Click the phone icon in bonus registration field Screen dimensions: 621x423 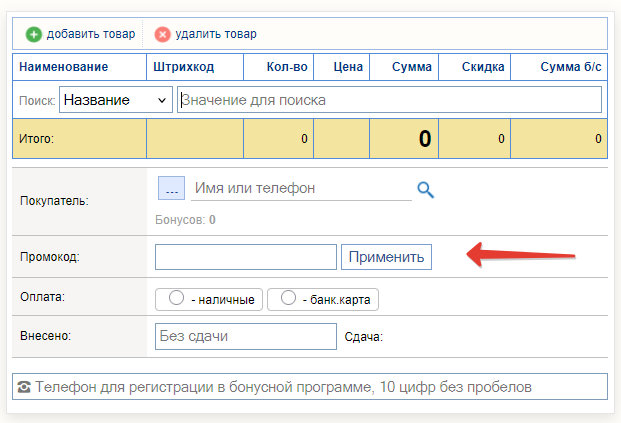pos(24,387)
